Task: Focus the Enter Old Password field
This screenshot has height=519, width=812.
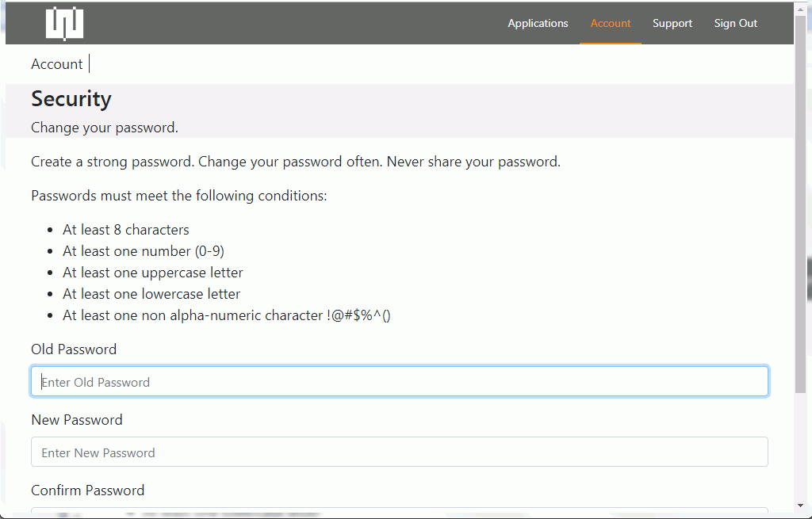Action: pos(400,381)
